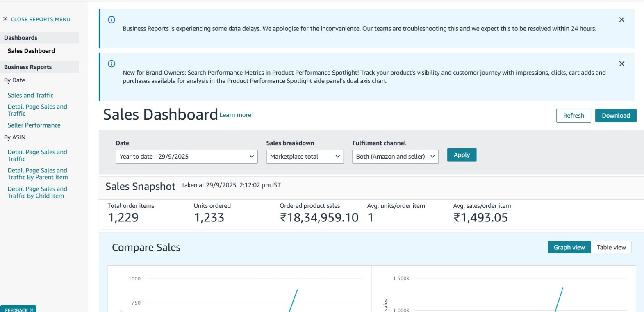Close the reports menu with X icon
Image resolution: width=644 pixels, height=312 pixels.
tap(5, 19)
